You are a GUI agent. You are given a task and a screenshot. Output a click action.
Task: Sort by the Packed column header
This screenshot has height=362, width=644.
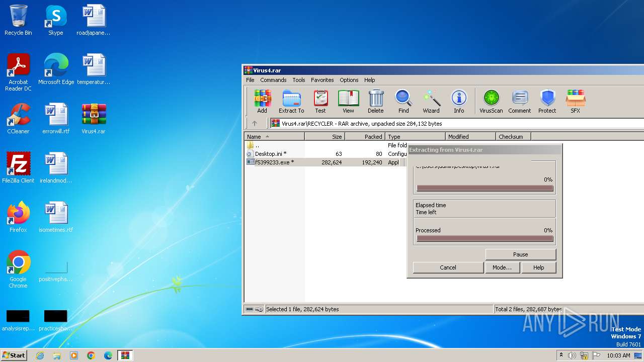pos(365,136)
